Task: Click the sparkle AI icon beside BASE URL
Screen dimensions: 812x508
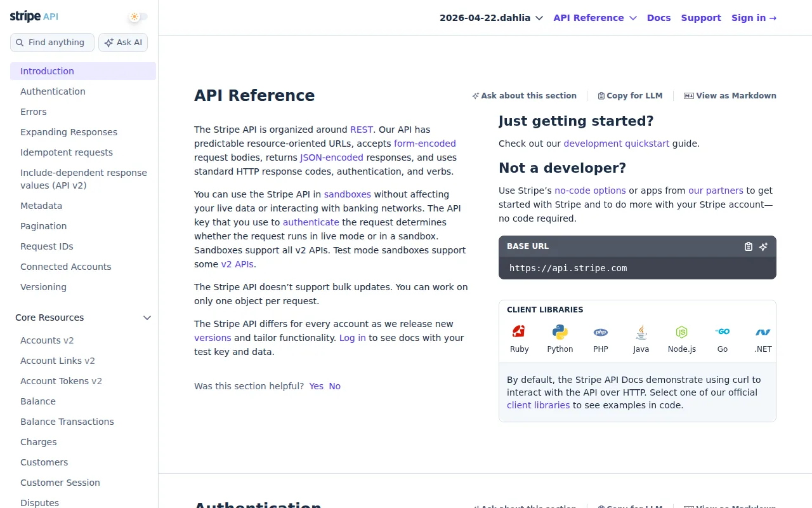Action: 763,246
